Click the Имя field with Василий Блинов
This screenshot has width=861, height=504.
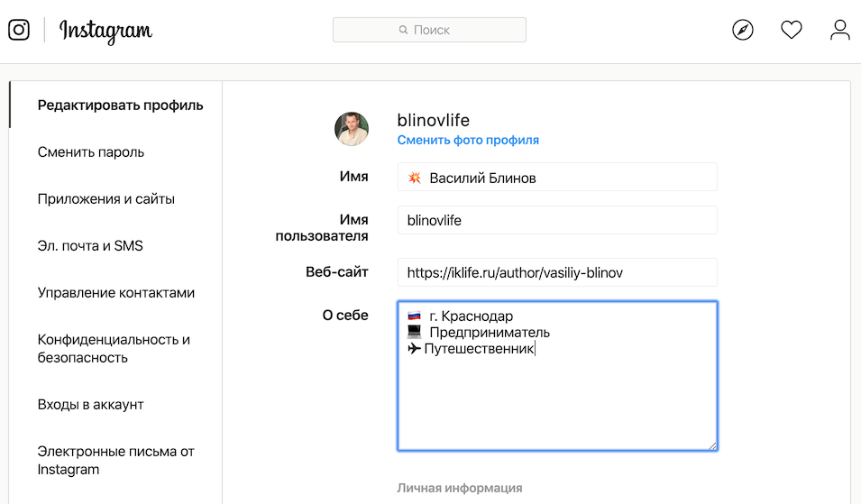coord(557,178)
